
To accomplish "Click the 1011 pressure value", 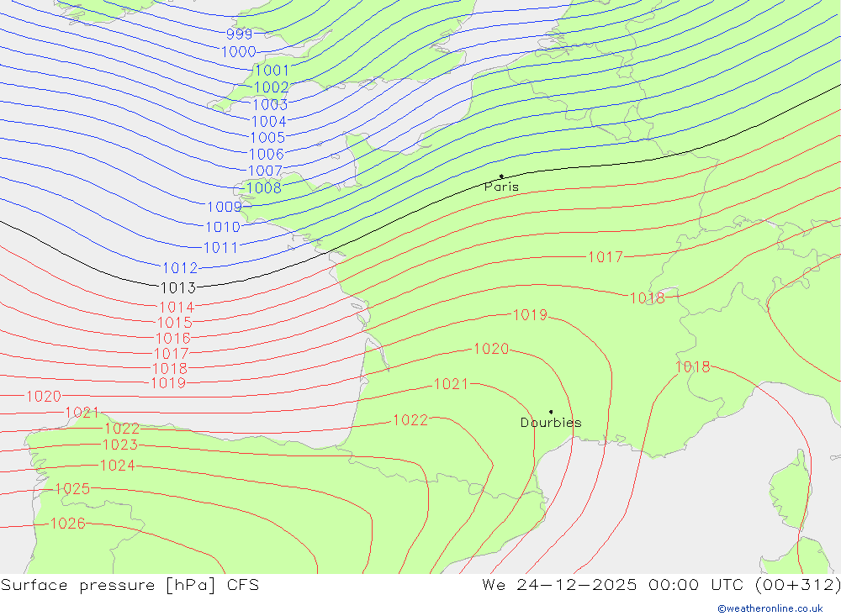I will (x=220, y=248).
